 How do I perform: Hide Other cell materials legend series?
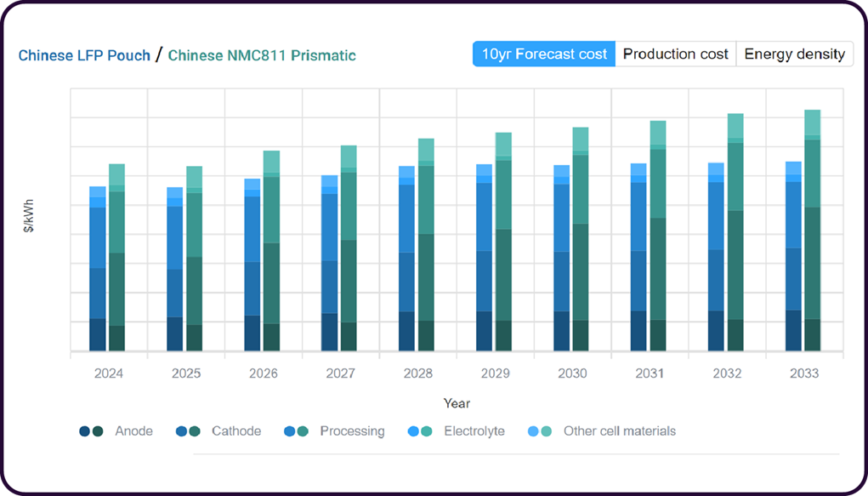620,431
